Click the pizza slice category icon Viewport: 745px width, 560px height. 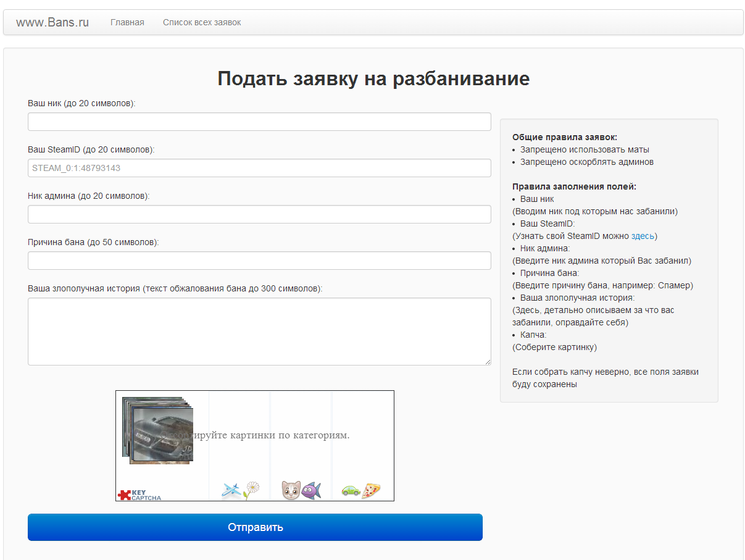pos(371,491)
